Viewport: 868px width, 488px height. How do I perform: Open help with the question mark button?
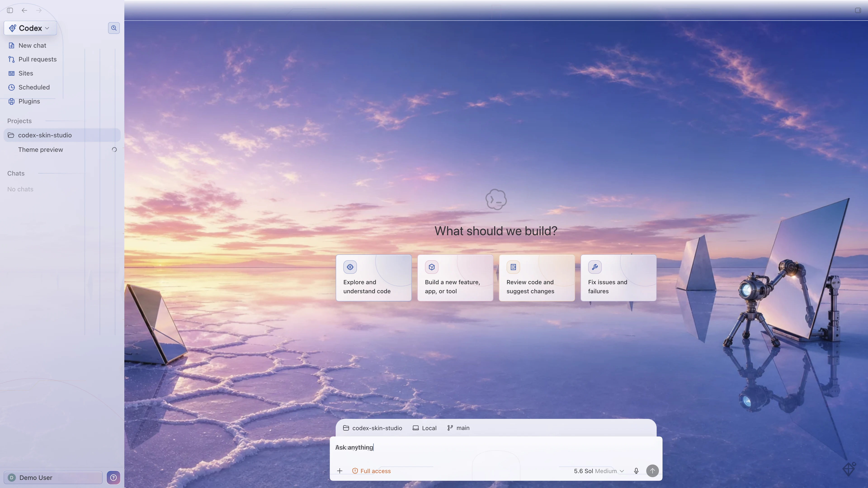click(x=113, y=478)
